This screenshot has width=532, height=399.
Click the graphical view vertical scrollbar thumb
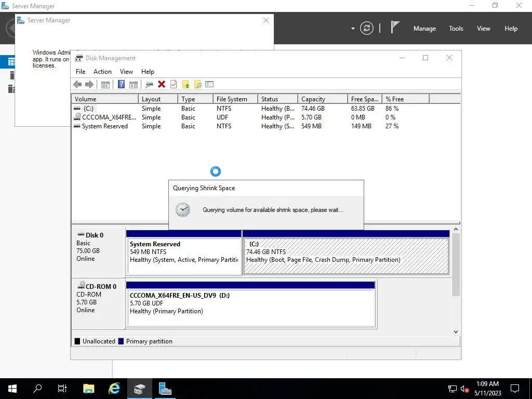(456, 264)
